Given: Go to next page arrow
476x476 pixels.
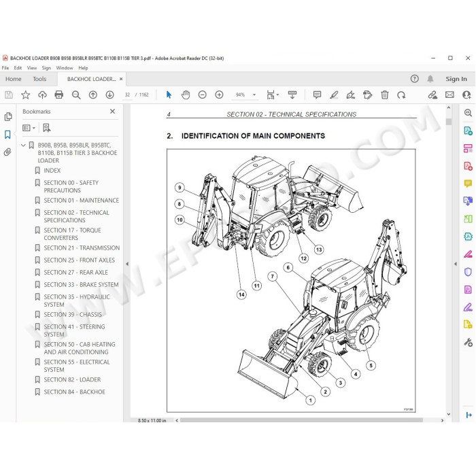Looking at the screenshot, I should pos(109,95).
